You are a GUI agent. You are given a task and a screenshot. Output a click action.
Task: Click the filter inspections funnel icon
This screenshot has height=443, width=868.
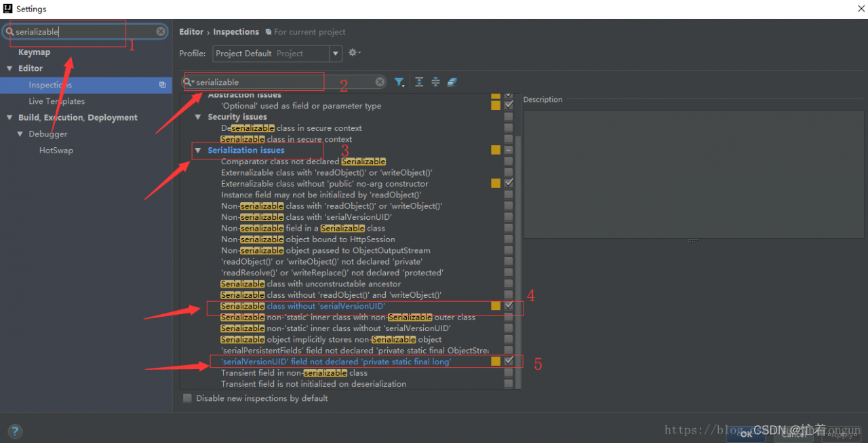coord(399,82)
